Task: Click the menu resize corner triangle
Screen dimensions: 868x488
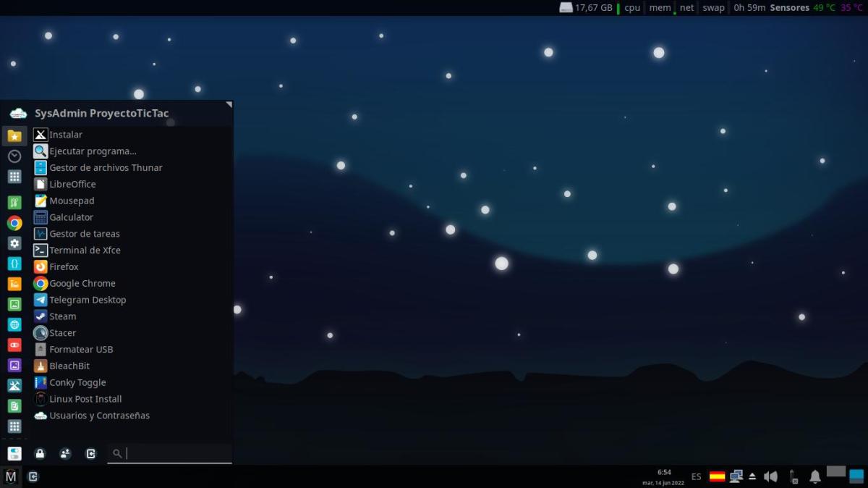Action: (229, 105)
